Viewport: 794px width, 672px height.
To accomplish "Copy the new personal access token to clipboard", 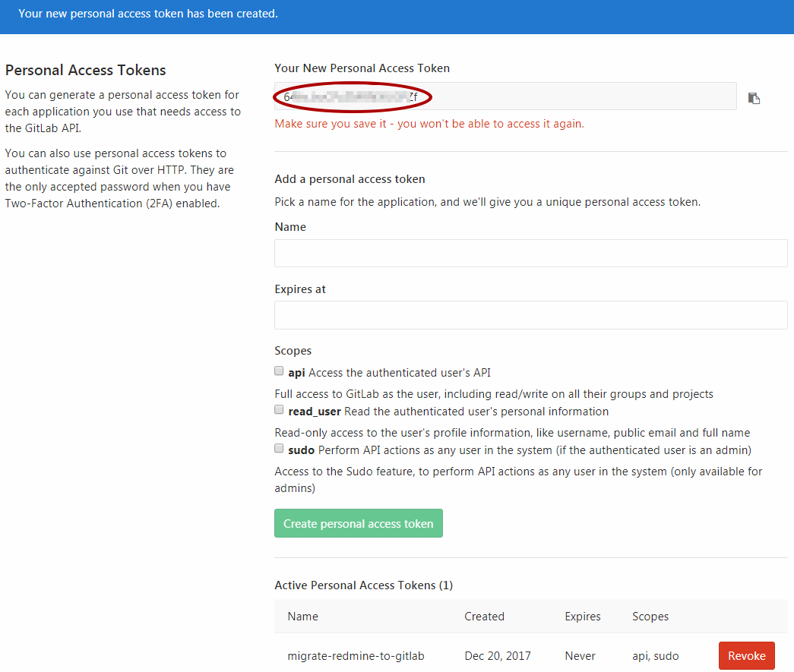I will click(753, 97).
